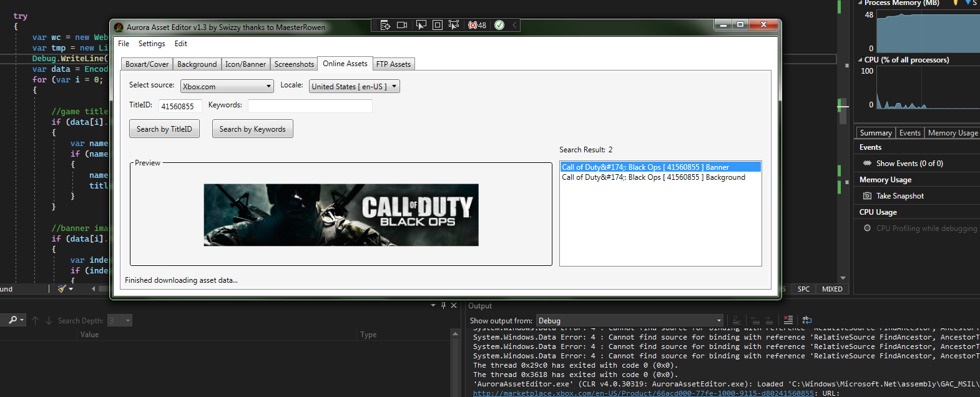Viewport: 980px width, 397px height.
Task: Click the camera icon in debug toolbar
Action: click(x=402, y=25)
